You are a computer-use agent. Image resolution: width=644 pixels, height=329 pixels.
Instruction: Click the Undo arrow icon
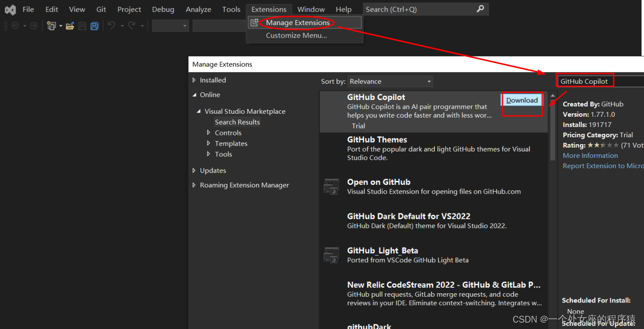(x=112, y=25)
